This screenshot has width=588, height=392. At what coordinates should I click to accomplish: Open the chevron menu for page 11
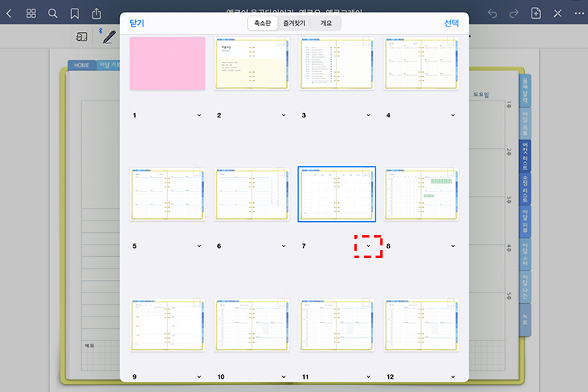click(x=368, y=376)
